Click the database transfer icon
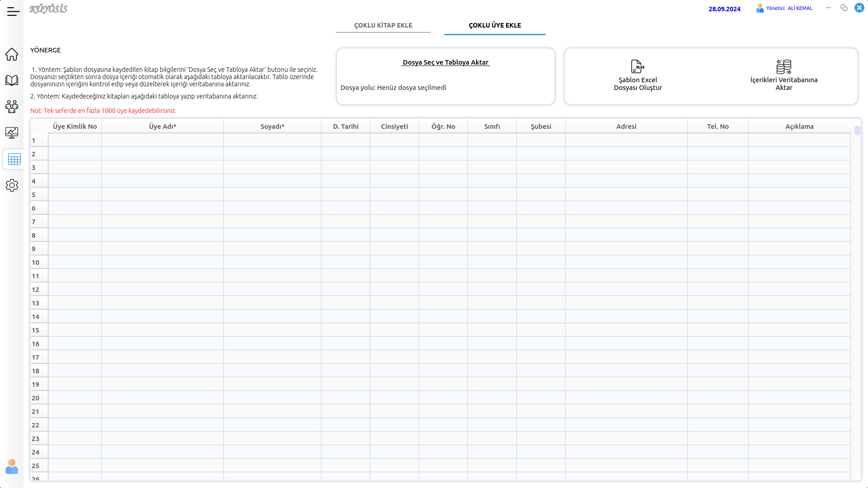The image size is (868, 488). [x=783, y=66]
